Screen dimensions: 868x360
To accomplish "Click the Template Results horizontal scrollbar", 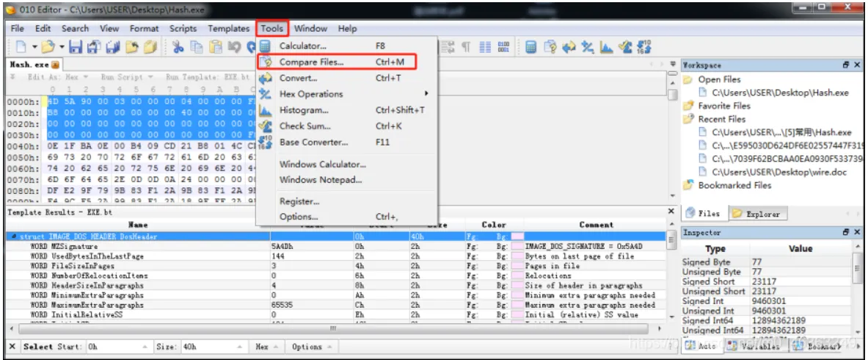I will (x=332, y=329).
